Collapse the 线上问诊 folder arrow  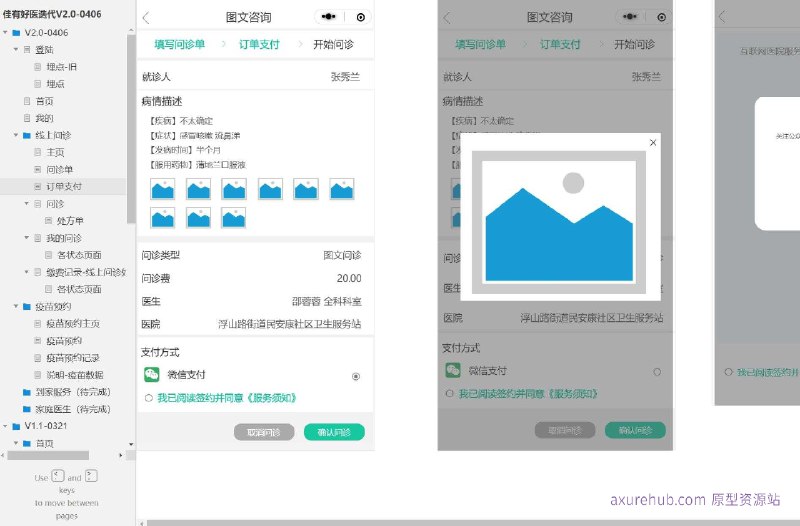(x=16, y=135)
